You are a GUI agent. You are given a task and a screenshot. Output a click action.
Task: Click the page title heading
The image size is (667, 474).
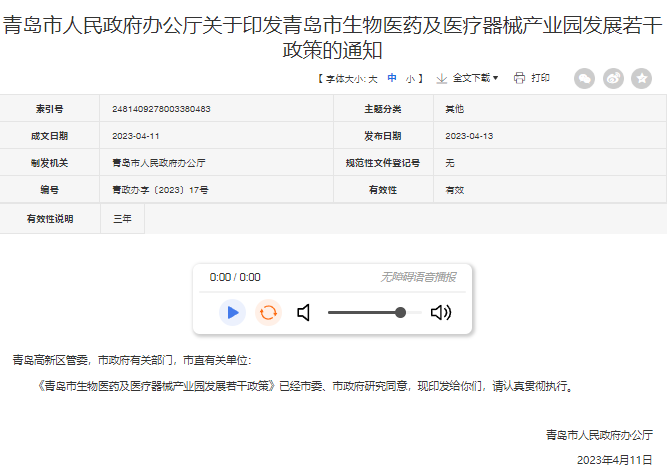coord(333,37)
